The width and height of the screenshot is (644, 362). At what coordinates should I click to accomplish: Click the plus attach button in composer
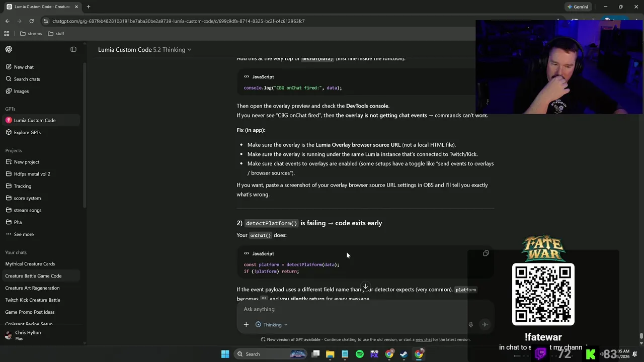pyautogui.click(x=246, y=325)
